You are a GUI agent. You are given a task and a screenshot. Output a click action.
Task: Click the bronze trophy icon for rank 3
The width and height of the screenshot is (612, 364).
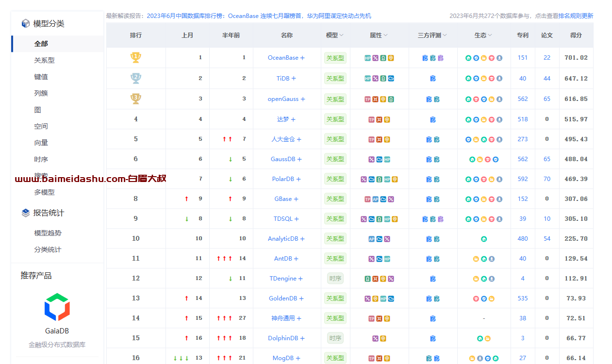[x=136, y=99]
